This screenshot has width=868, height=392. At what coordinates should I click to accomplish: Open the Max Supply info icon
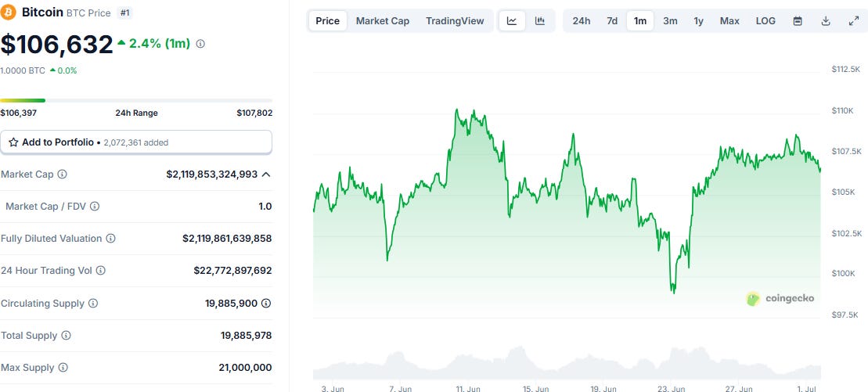tap(63, 368)
